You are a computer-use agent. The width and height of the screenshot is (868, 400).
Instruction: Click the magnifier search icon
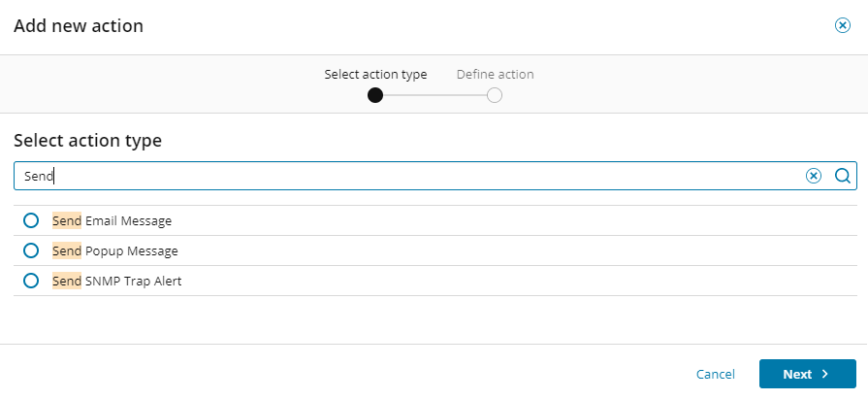[842, 176]
